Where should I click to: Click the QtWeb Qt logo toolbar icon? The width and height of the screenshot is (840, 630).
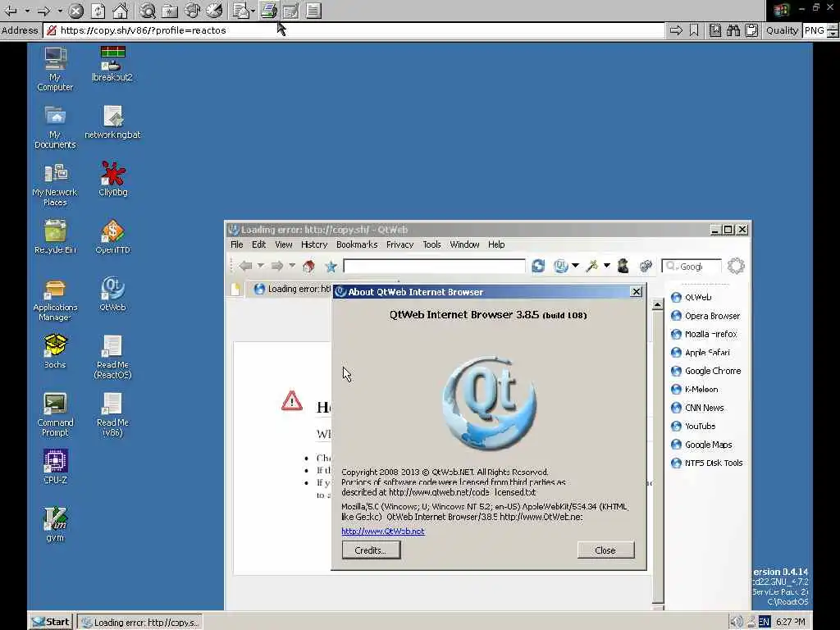(560, 266)
